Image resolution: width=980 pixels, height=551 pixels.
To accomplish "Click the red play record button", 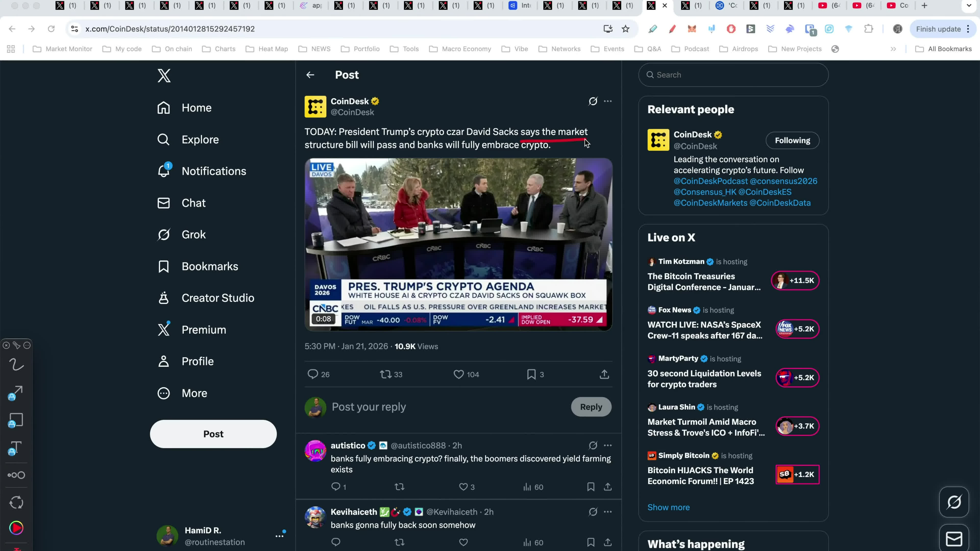I will tap(16, 528).
